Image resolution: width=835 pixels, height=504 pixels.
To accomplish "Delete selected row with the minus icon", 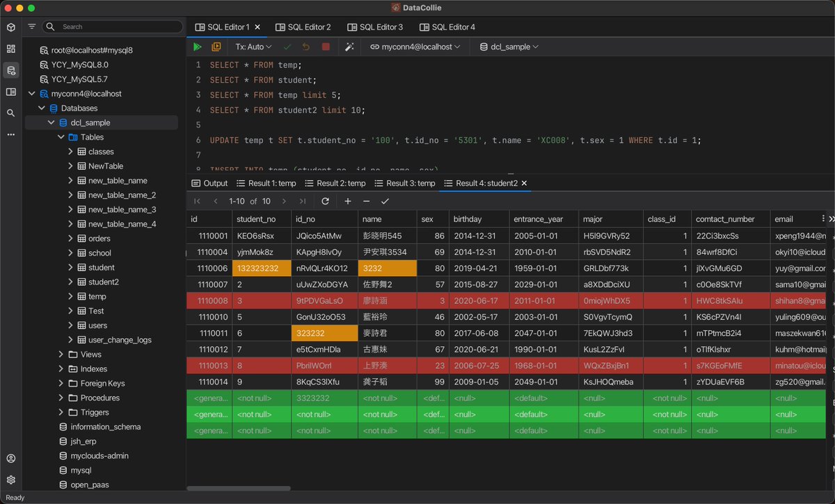I will click(x=366, y=201).
